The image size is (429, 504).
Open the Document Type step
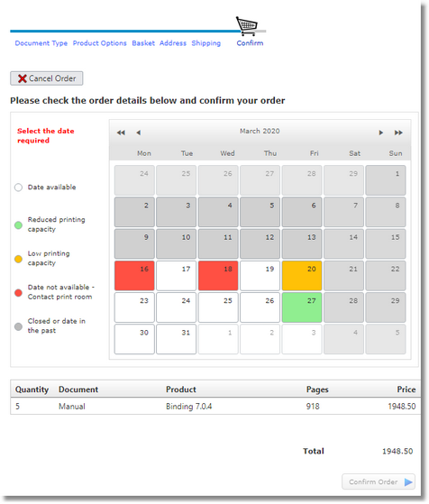pos(41,43)
